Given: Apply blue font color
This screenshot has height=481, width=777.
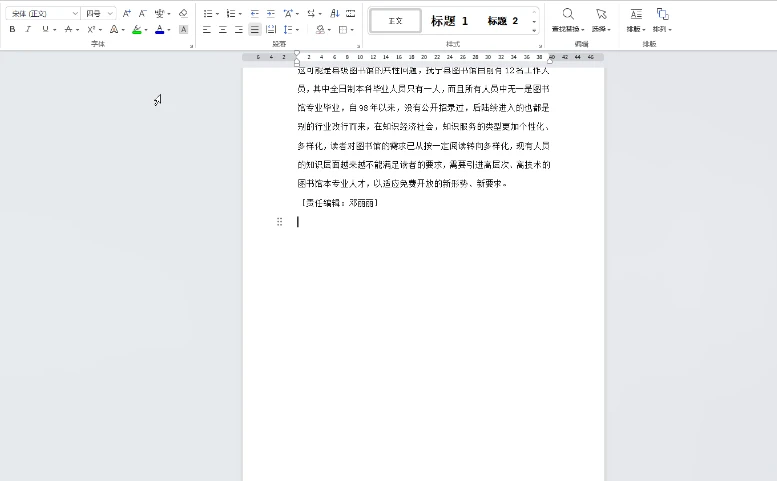Looking at the screenshot, I should 160,30.
